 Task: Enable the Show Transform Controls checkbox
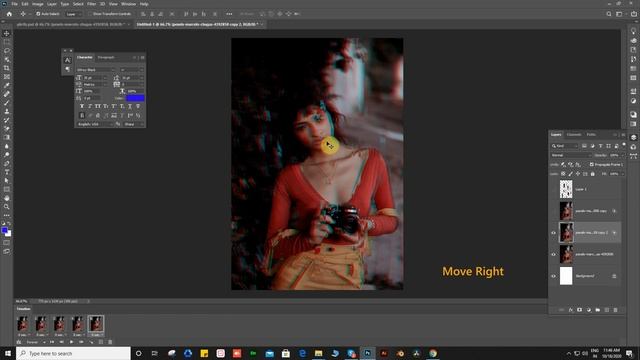[91, 14]
